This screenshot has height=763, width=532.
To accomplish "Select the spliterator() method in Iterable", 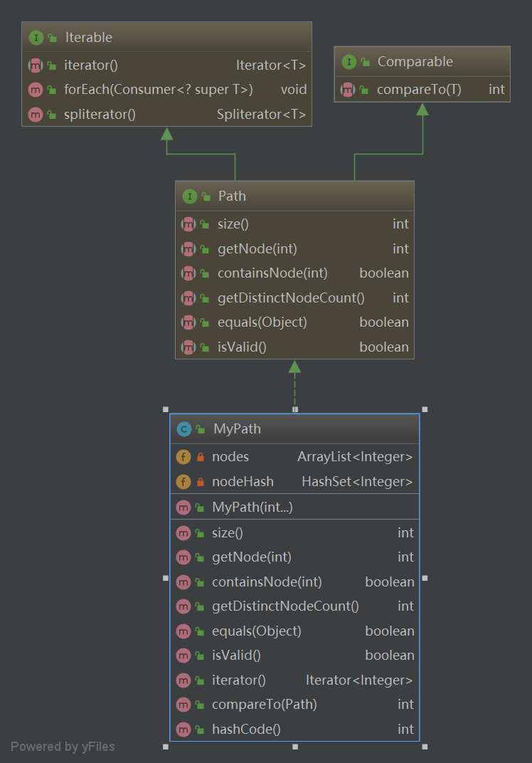I will click(x=100, y=114).
